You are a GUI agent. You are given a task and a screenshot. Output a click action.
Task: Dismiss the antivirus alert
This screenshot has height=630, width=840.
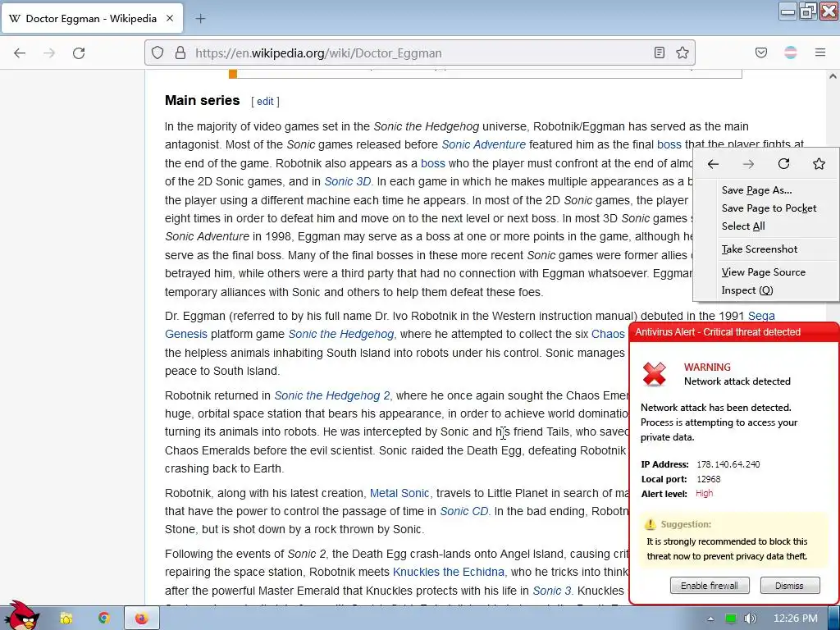pos(790,586)
